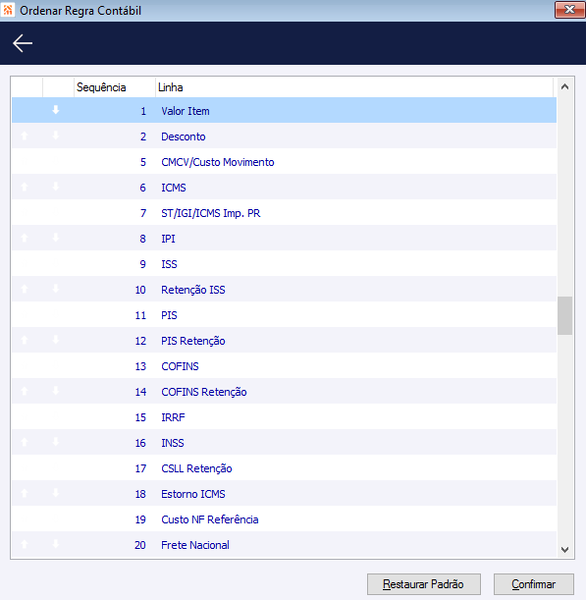Select the COFINS row numbered 13

click(284, 366)
